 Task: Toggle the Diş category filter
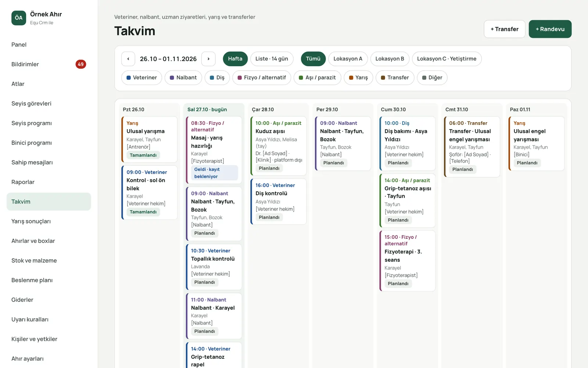click(x=217, y=78)
